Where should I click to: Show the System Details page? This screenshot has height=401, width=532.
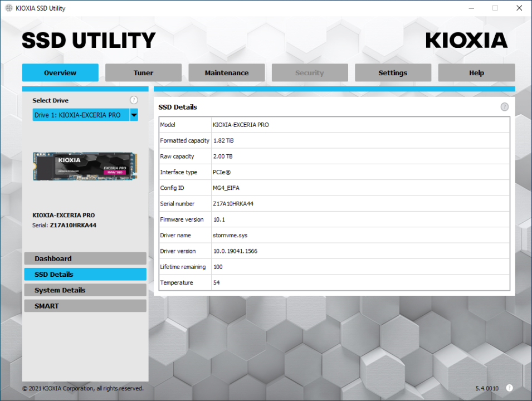pos(85,290)
